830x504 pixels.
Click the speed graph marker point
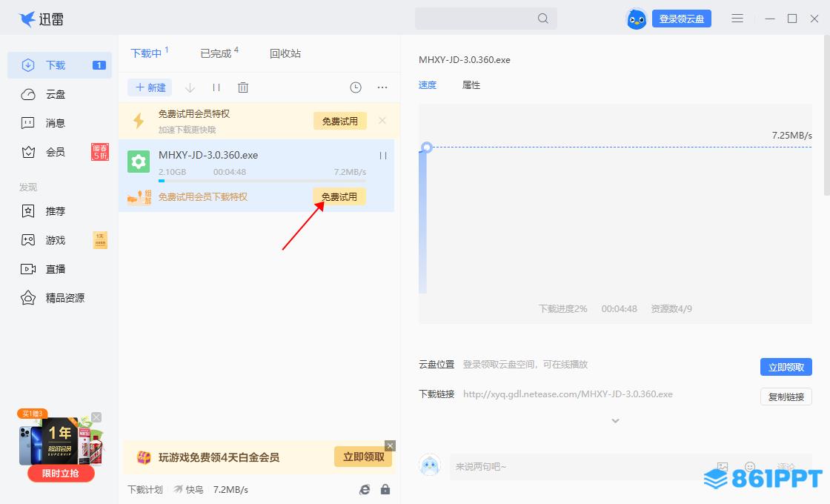[x=427, y=147]
